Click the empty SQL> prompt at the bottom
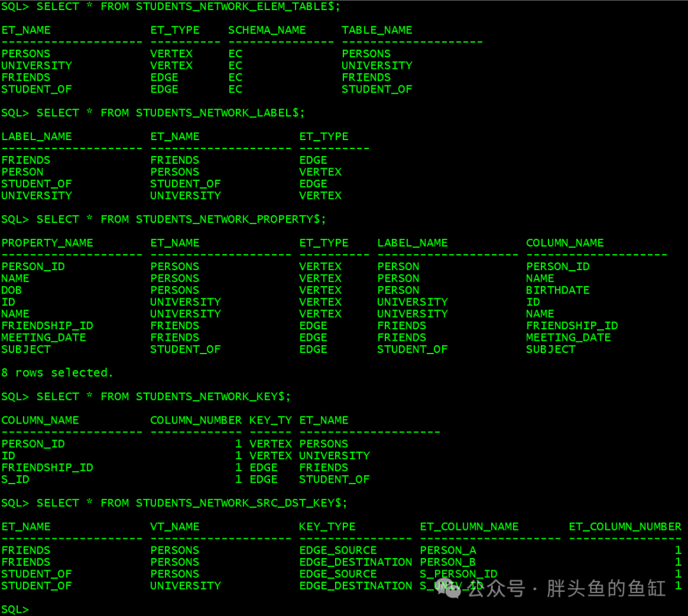 [x=15, y=610]
